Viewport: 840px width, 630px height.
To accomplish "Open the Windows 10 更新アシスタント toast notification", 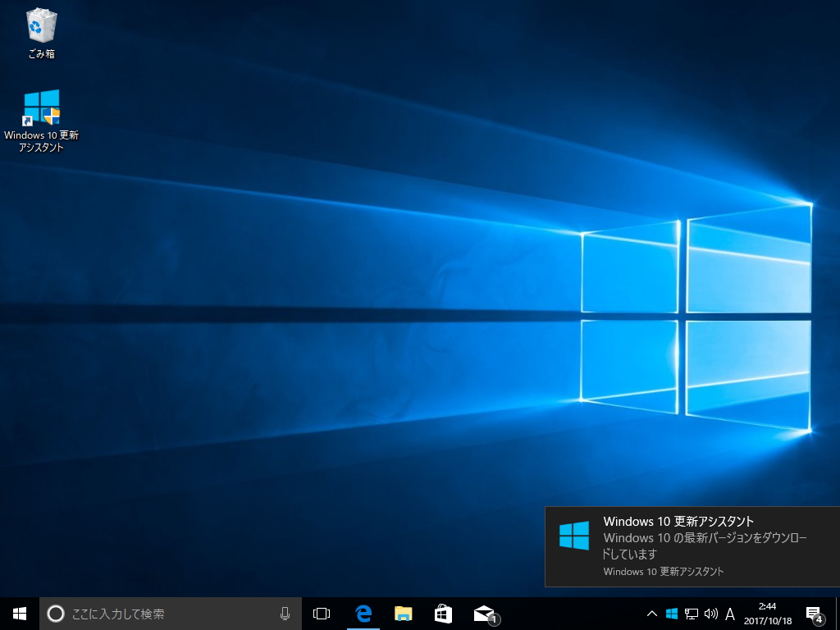I will tap(692, 546).
